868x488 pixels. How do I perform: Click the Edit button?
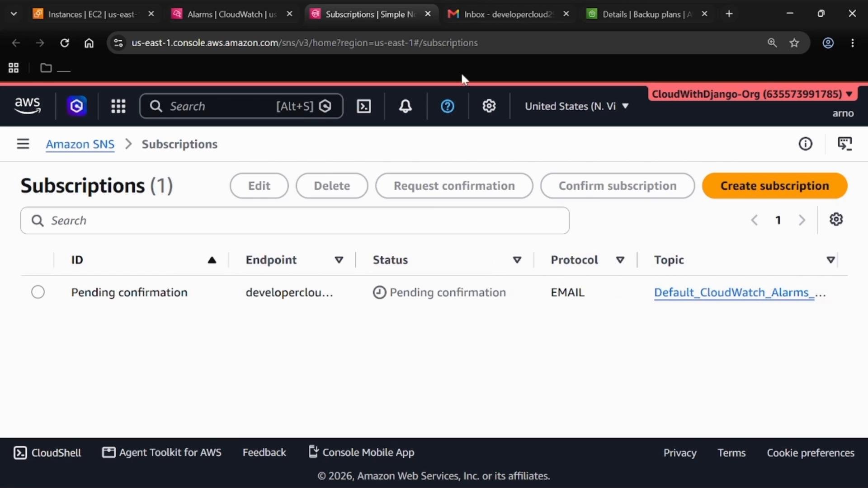(x=259, y=186)
